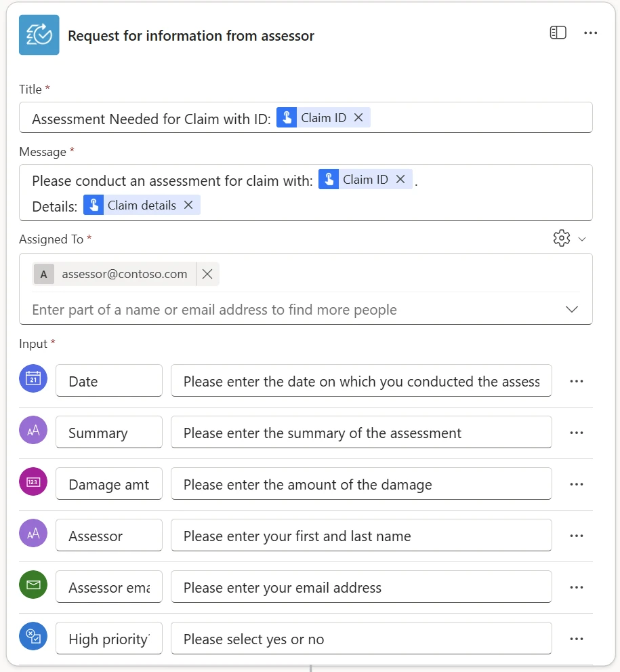Click the text type icon beside Assessor input
The image size is (620, 672).
coord(33,533)
